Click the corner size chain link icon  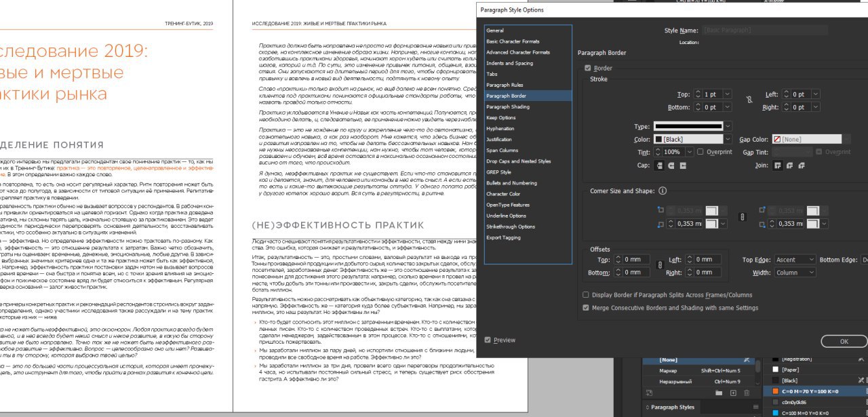click(742, 217)
